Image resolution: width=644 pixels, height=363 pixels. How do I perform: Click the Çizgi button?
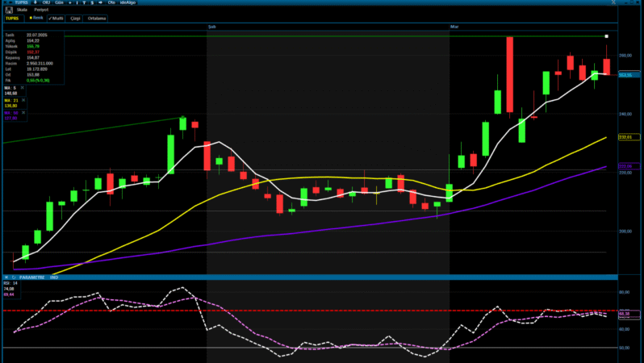point(74,17)
